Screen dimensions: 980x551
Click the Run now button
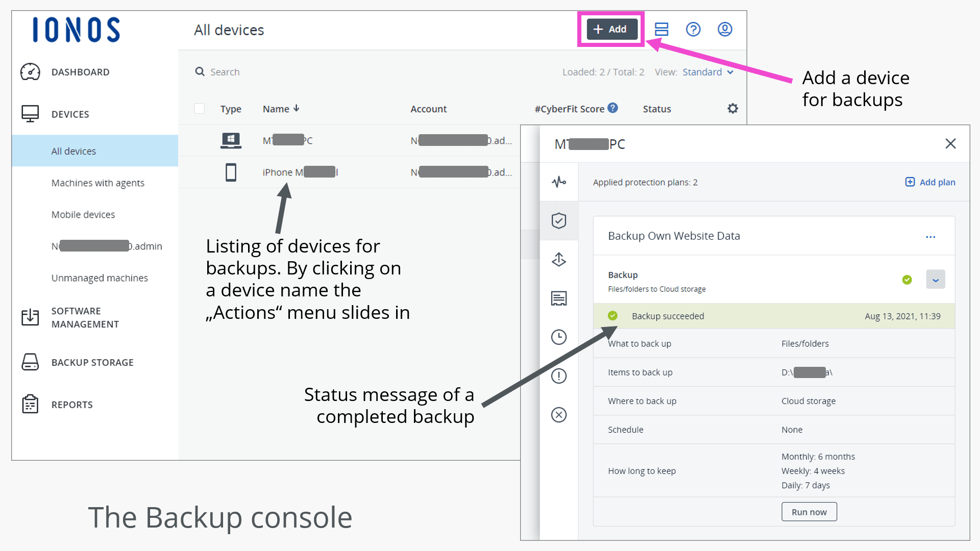(809, 512)
